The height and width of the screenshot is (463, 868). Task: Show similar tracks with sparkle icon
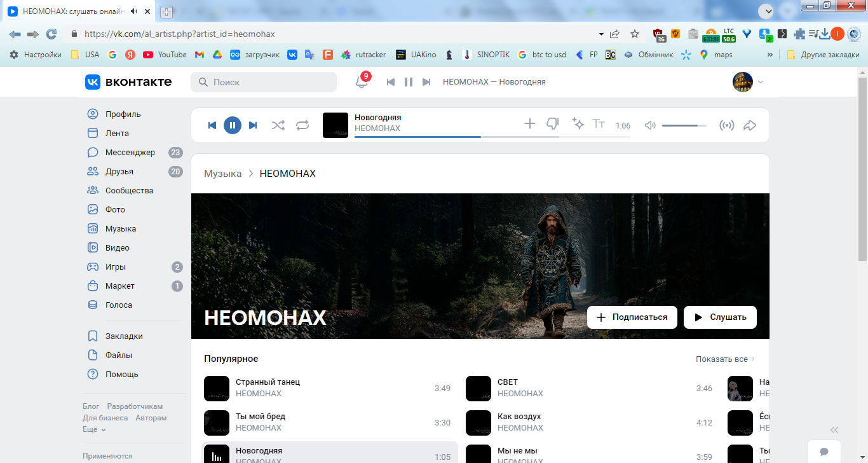578,123
